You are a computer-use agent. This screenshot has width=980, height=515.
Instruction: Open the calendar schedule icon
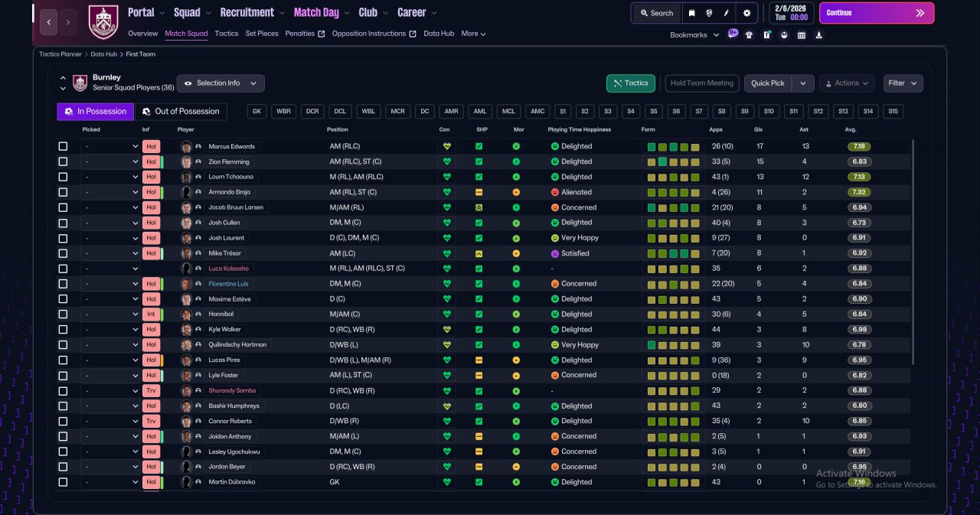point(802,34)
